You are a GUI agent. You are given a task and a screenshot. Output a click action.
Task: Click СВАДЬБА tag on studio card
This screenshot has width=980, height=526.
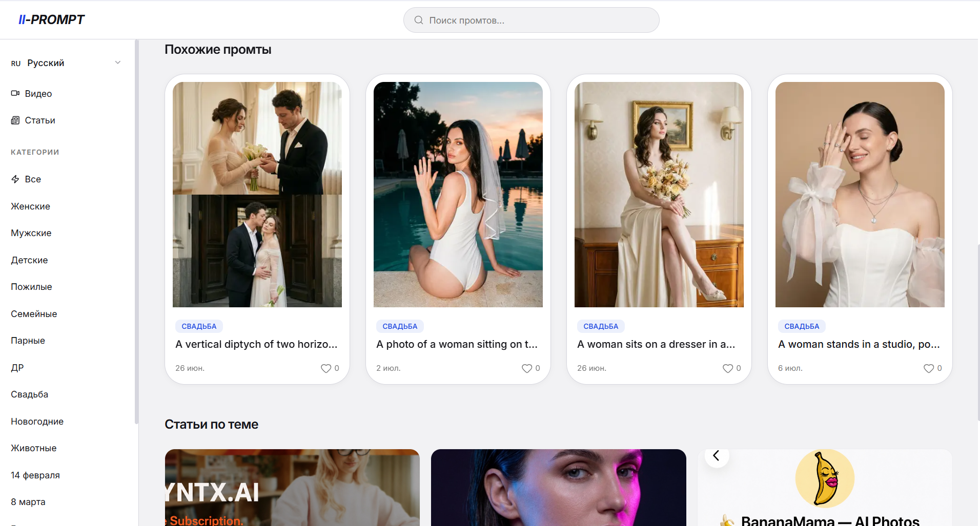coord(802,326)
